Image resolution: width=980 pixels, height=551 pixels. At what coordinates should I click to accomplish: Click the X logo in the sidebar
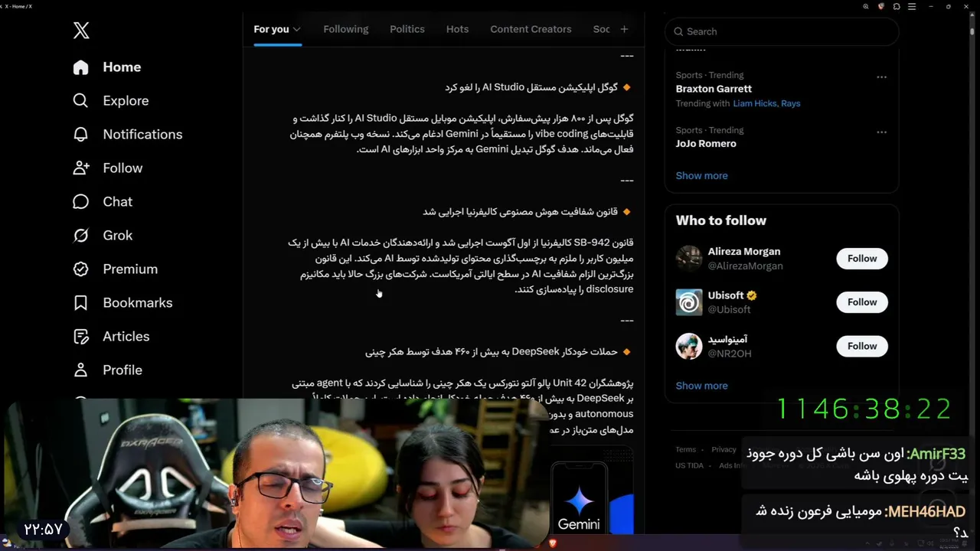click(x=81, y=30)
